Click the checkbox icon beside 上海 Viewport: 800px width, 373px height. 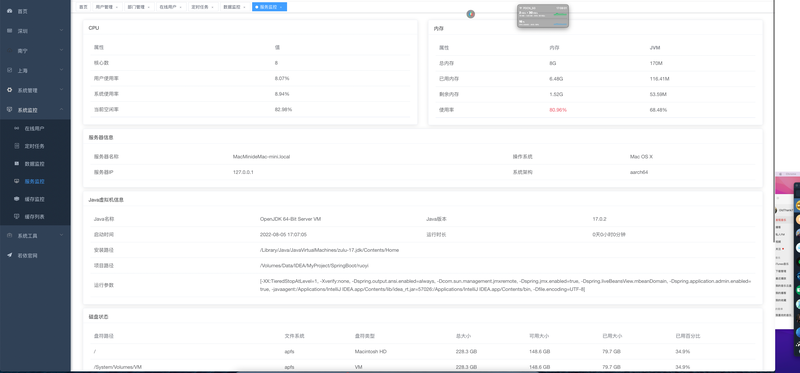point(10,70)
